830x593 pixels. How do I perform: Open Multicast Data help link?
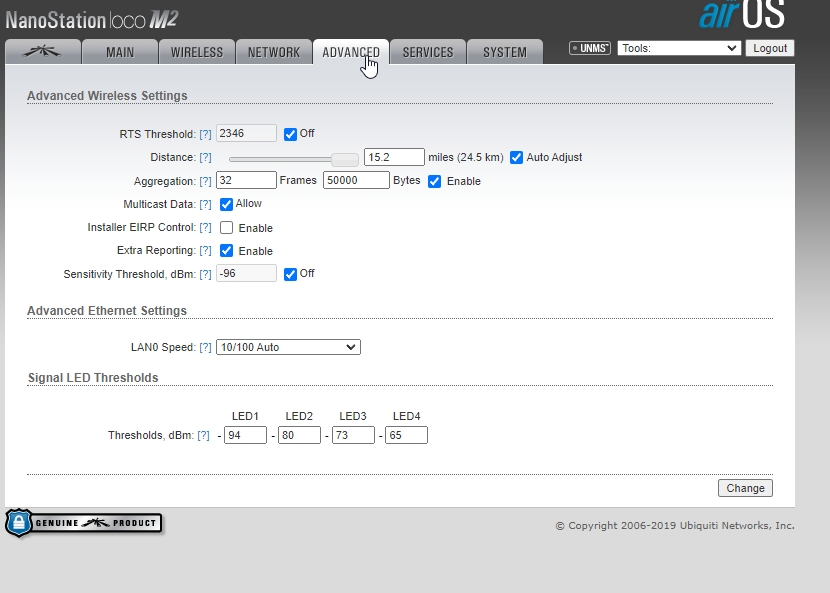pyautogui.click(x=205, y=204)
